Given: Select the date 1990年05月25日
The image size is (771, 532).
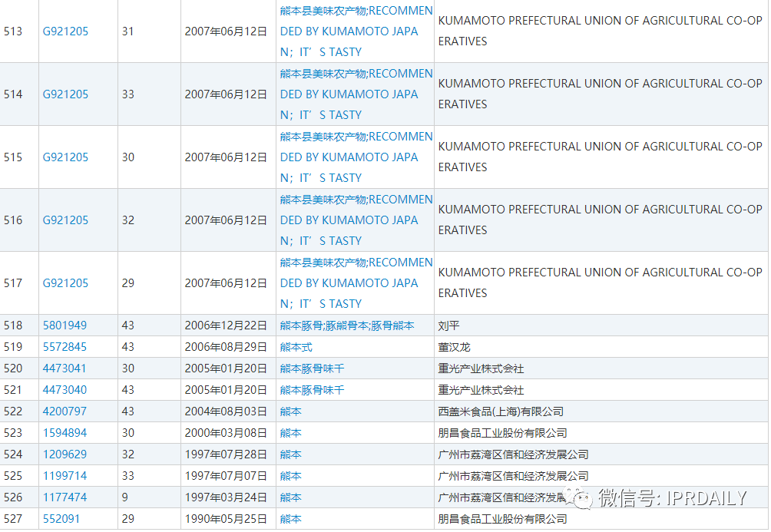Looking at the screenshot, I should pos(226,519).
